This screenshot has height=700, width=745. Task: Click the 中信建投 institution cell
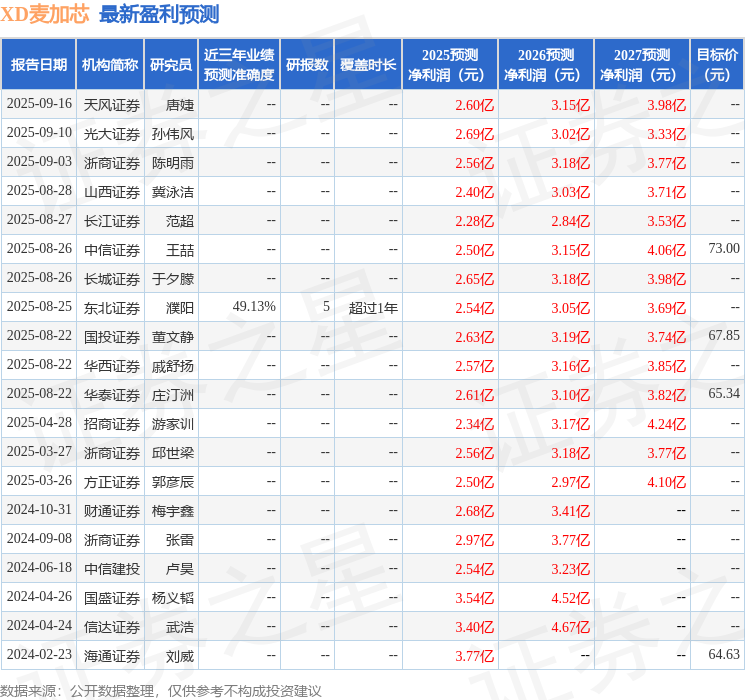[x=112, y=569]
